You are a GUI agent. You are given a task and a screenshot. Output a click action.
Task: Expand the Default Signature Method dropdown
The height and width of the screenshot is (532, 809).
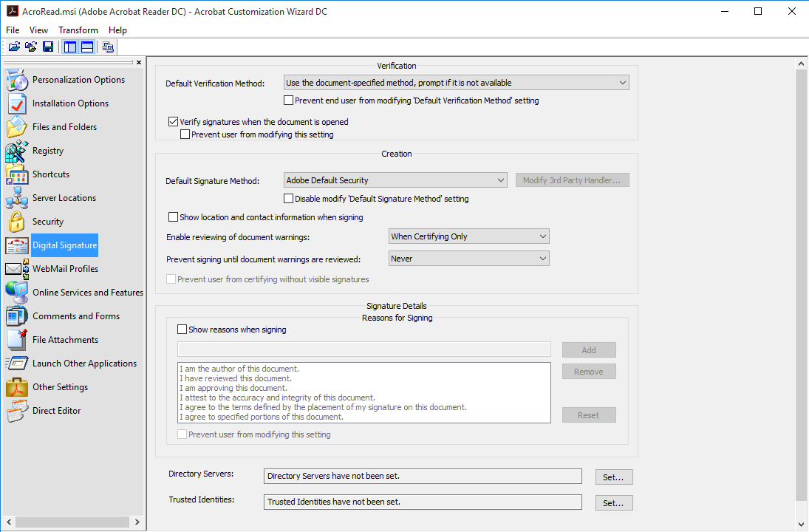click(395, 180)
